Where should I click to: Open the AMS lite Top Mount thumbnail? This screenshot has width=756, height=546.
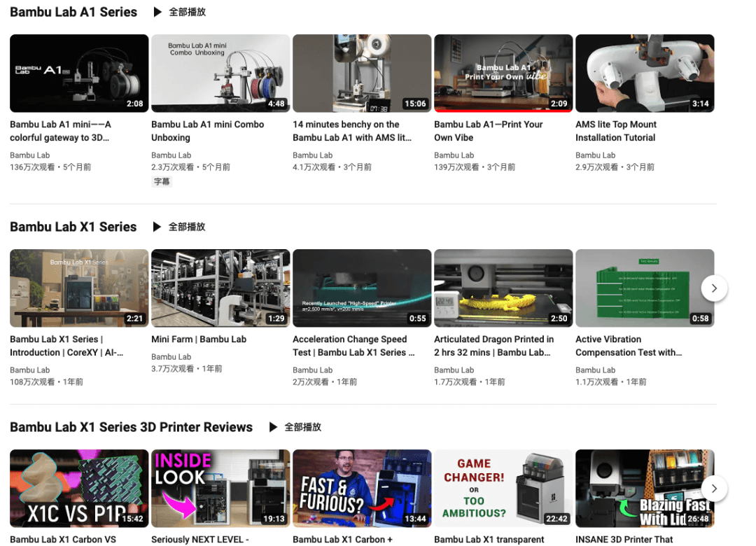(x=645, y=73)
